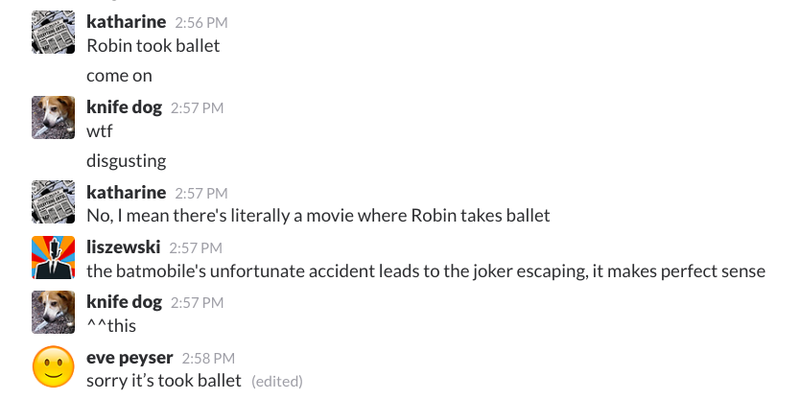The width and height of the screenshot is (800, 399).
Task: Click katharine's newspaper avatar on first message
Action: pos(53,32)
